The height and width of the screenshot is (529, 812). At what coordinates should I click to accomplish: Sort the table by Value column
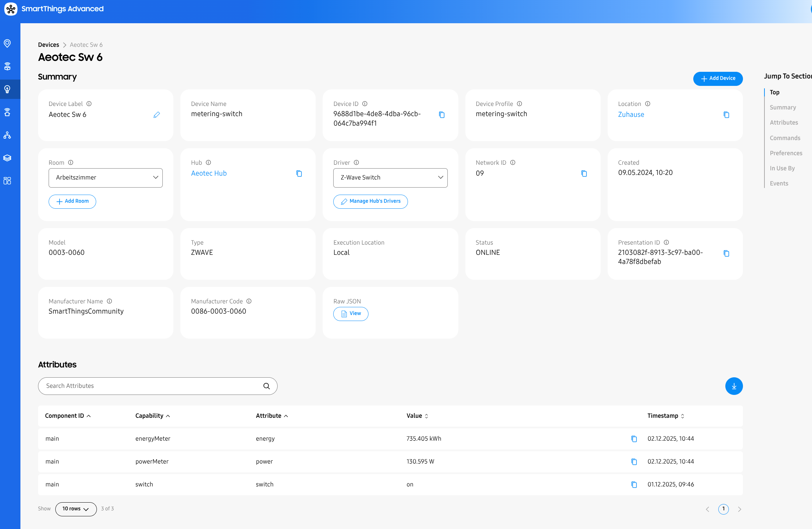417,416
